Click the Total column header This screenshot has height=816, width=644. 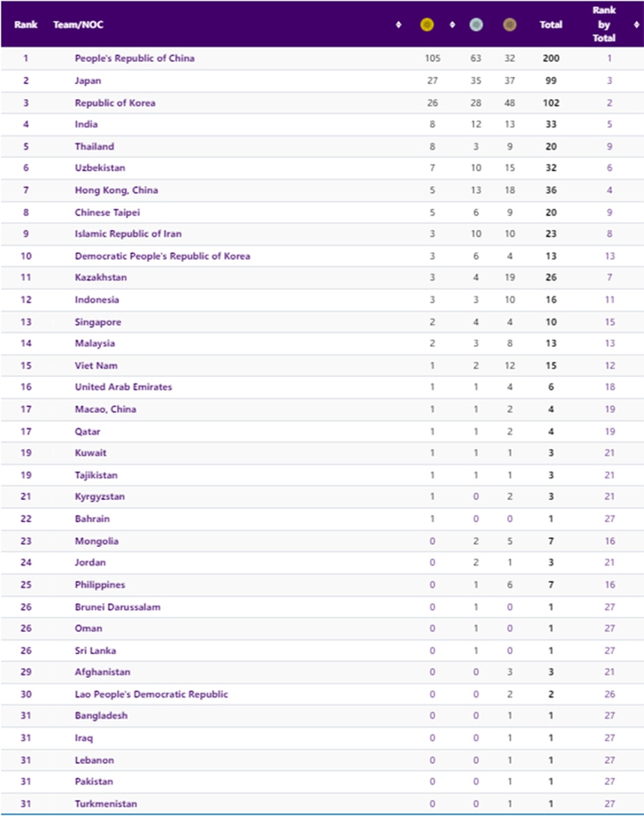[x=551, y=25]
